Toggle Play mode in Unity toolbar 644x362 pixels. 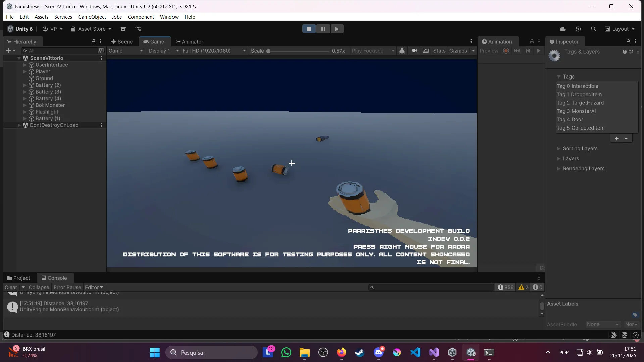tap(309, 29)
